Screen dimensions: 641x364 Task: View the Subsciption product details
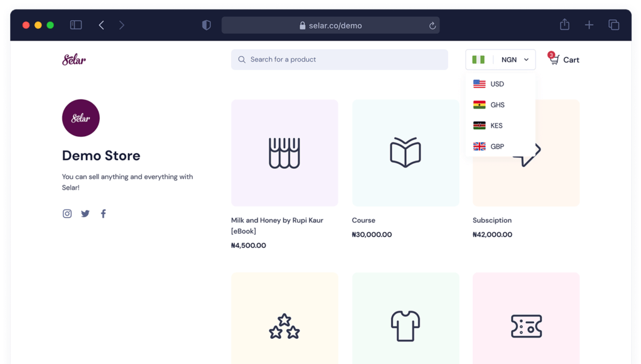(492, 220)
